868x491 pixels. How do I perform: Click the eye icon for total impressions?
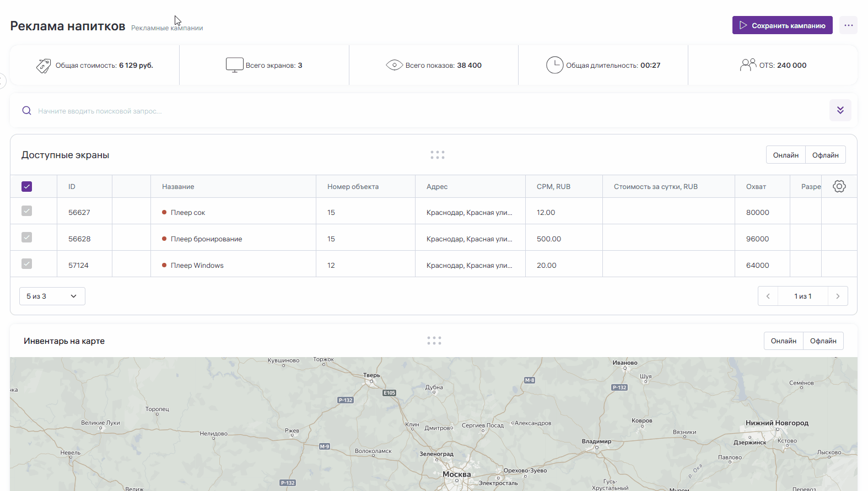click(x=394, y=65)
